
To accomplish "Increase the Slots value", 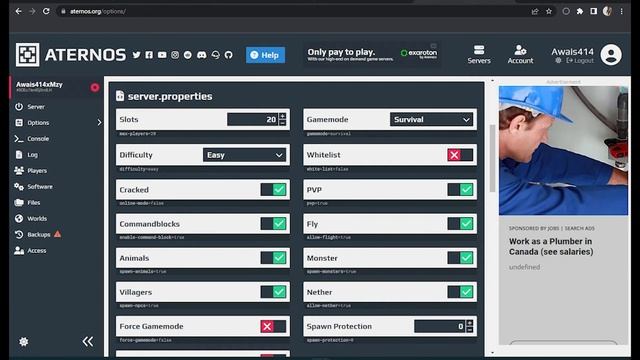I will 282,116.
